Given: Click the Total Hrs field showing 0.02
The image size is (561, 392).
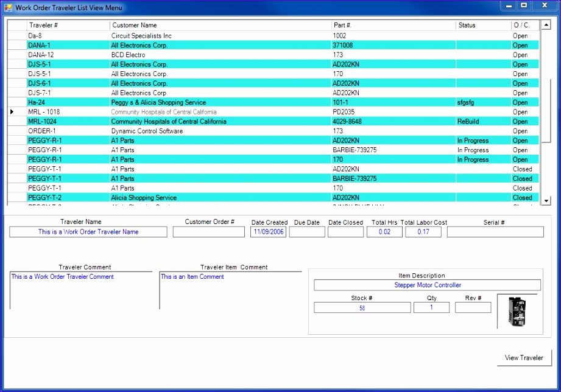Looking at the screenshot, I should 384,232.
